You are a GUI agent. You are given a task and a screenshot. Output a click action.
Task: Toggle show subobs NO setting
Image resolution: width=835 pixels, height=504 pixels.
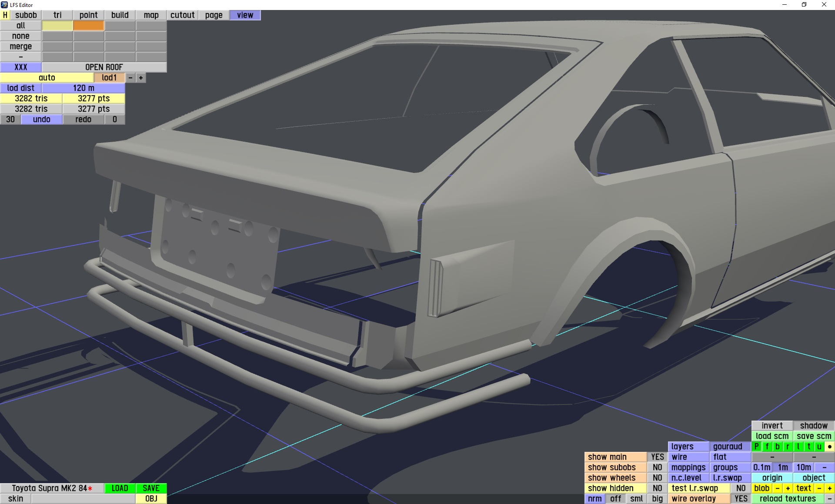click(657, 468)
